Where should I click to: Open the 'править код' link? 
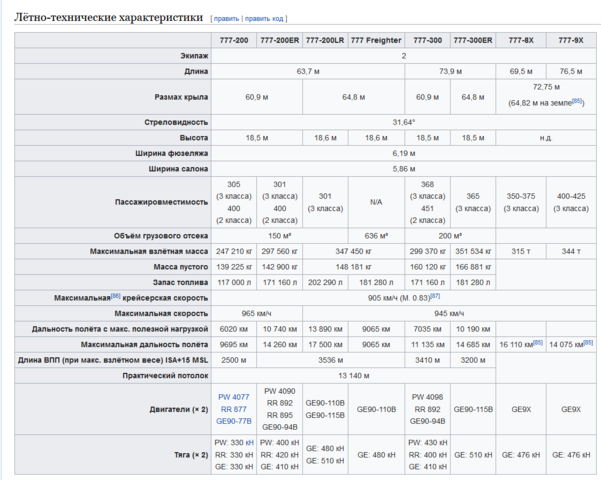tap(264, 18)
